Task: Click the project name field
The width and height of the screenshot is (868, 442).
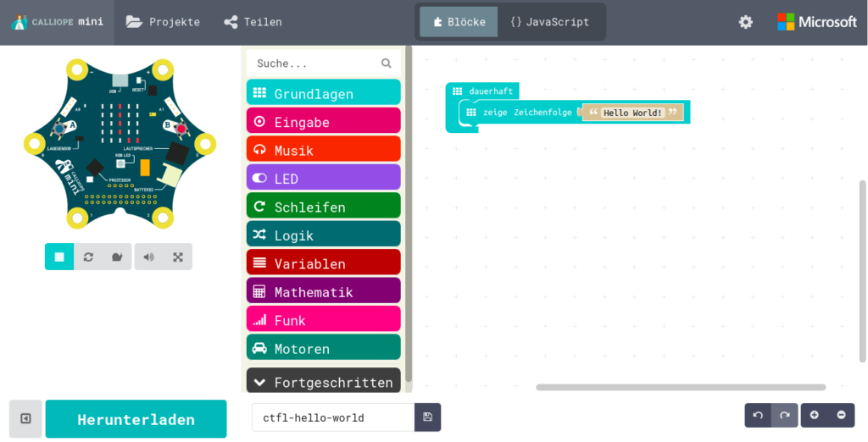Action: 333,417
